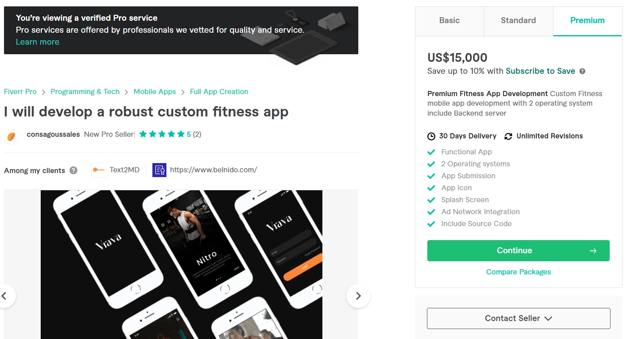
Task: Go to next gallery image
Action: pos(358,296)
